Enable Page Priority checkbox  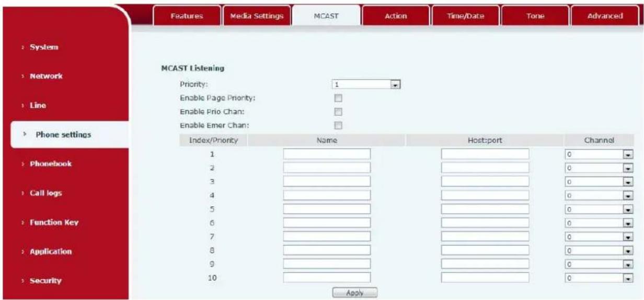[x=338, y=98]
